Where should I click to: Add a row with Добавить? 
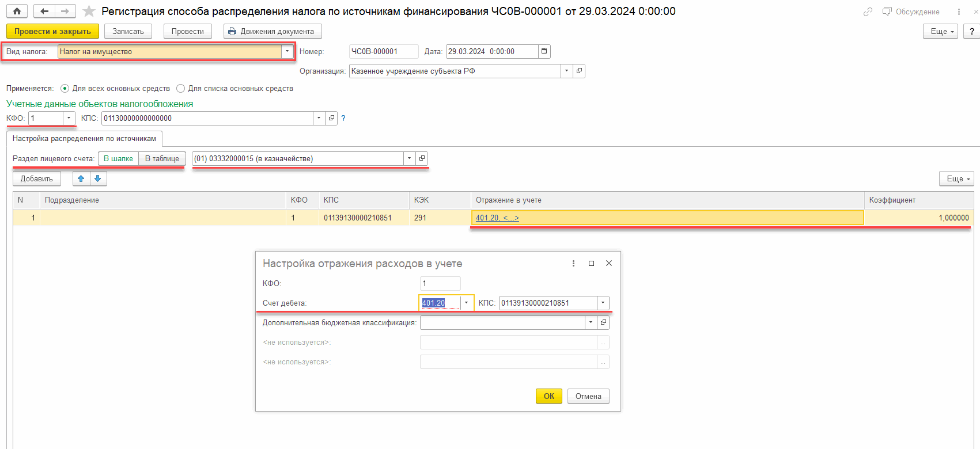click(37, 178)
